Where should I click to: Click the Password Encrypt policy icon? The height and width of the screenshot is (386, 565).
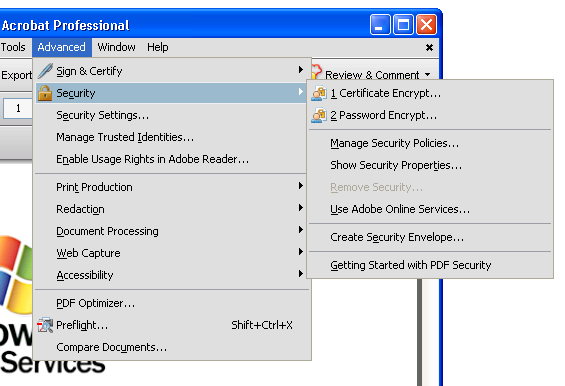(x=319, y=115)
